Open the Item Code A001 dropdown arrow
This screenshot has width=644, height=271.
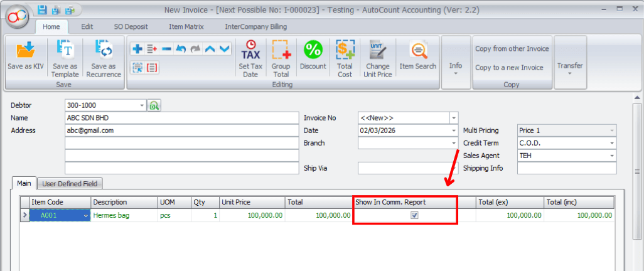tap(86, 216)
